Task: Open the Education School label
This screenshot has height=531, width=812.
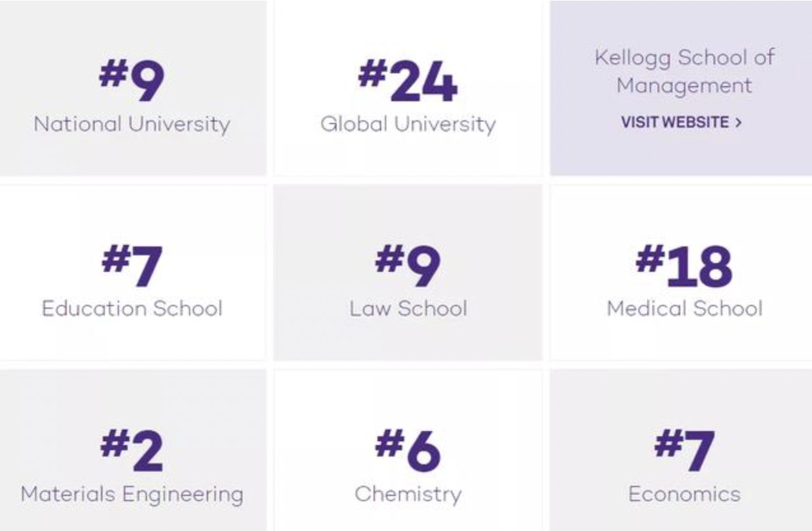Action: (x=132, y=308)
